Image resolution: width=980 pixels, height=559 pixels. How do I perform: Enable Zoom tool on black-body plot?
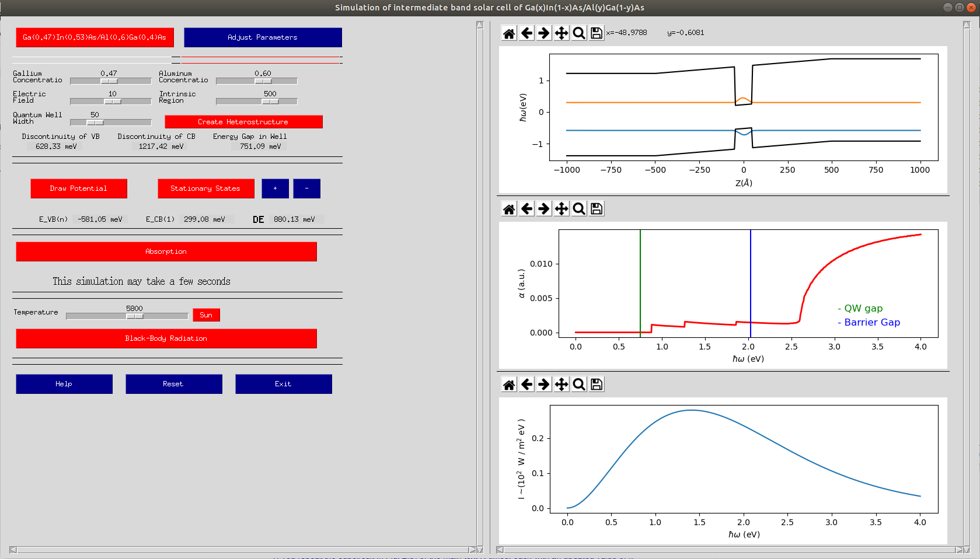click(579, 385)
